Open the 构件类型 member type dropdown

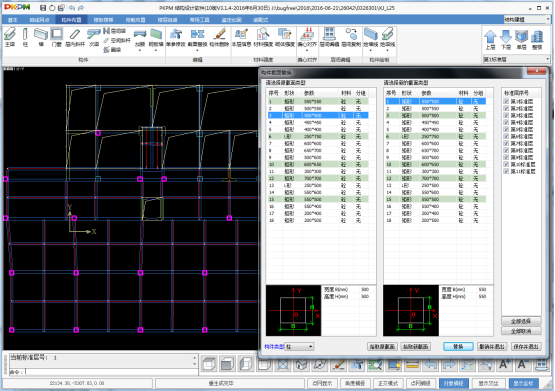299,347
